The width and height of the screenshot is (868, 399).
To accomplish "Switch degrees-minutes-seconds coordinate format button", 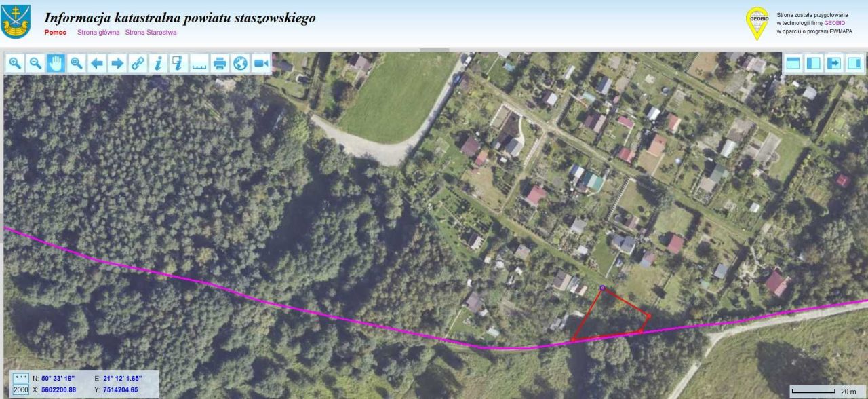I will [x=20, y=378].
